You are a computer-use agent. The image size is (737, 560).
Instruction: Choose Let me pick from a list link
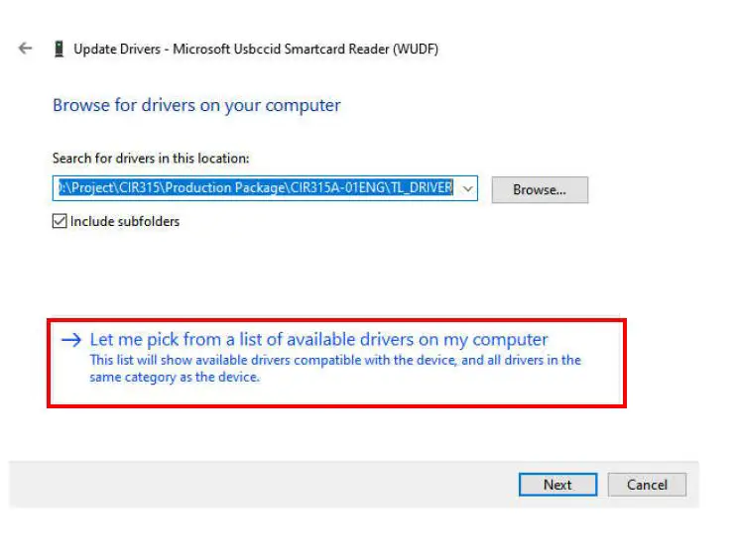(318, 340)
